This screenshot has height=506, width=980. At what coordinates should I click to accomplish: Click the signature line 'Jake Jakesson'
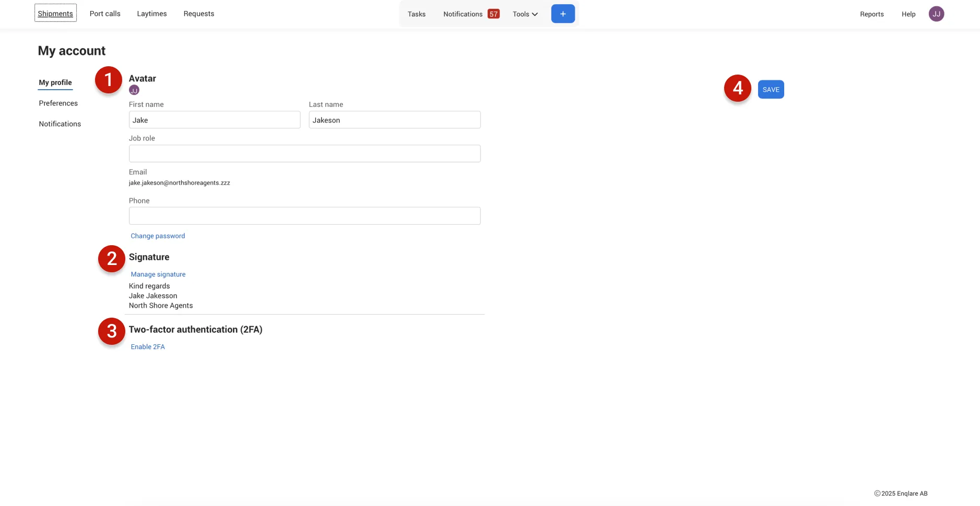(x=153, y=296)
